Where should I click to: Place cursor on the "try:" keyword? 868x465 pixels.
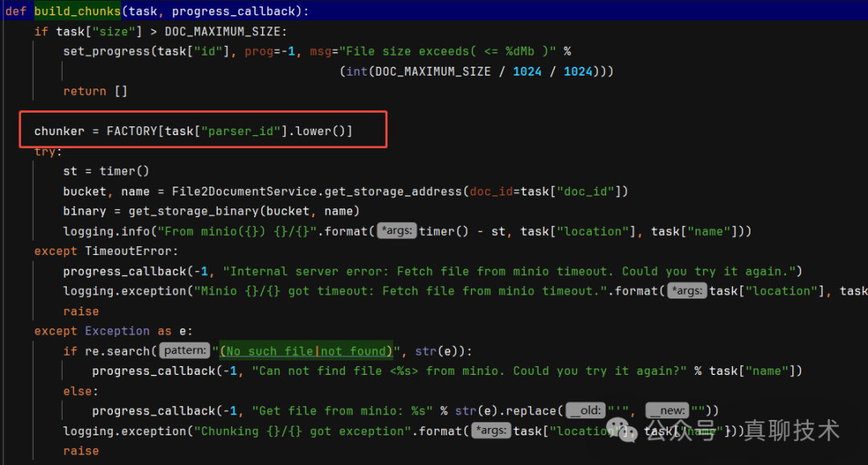(x=47, y=151)
